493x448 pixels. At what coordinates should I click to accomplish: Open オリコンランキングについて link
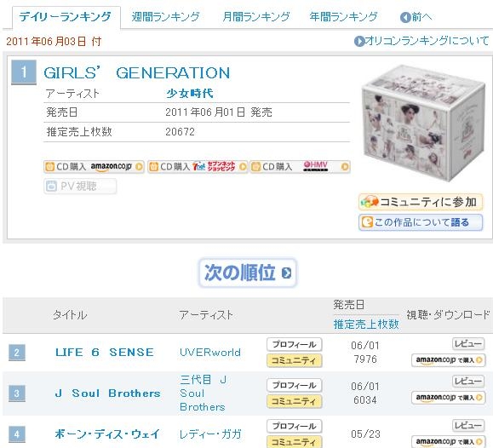pos(421,41)
